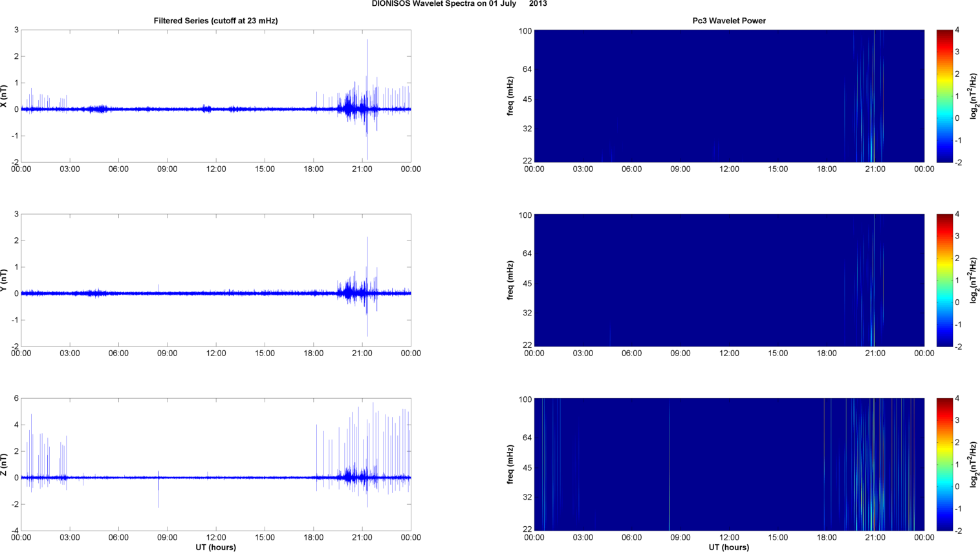The height and width of the screenshot is (552, 980).
Task: Click the 0 value on middle colorbar scale
Action: [x=957, y=303]
